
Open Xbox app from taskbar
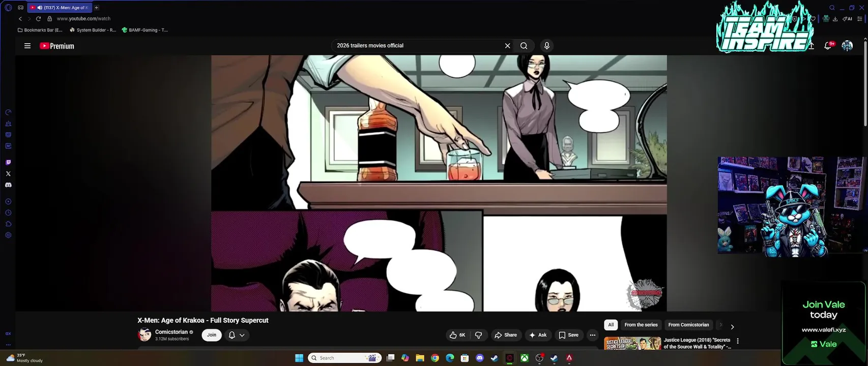pos(524,358)
